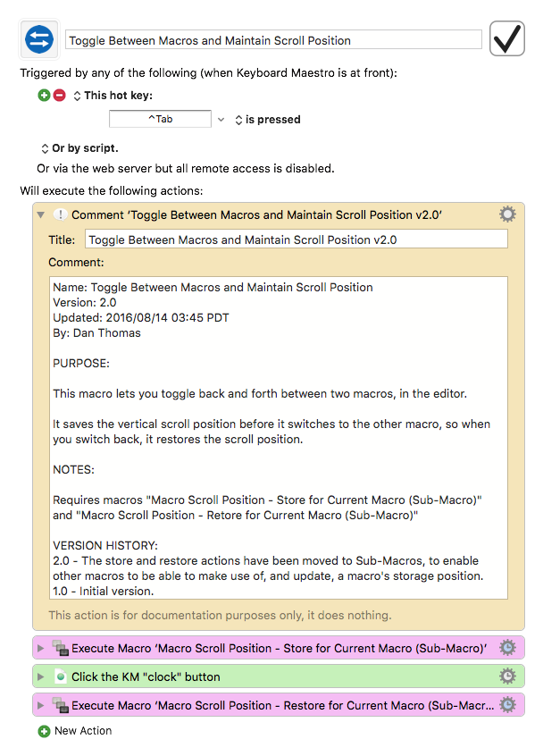Click Execute Macro Restore action icon
The height and width of the screenshot is (756, 543).
(x=60, y=705)
